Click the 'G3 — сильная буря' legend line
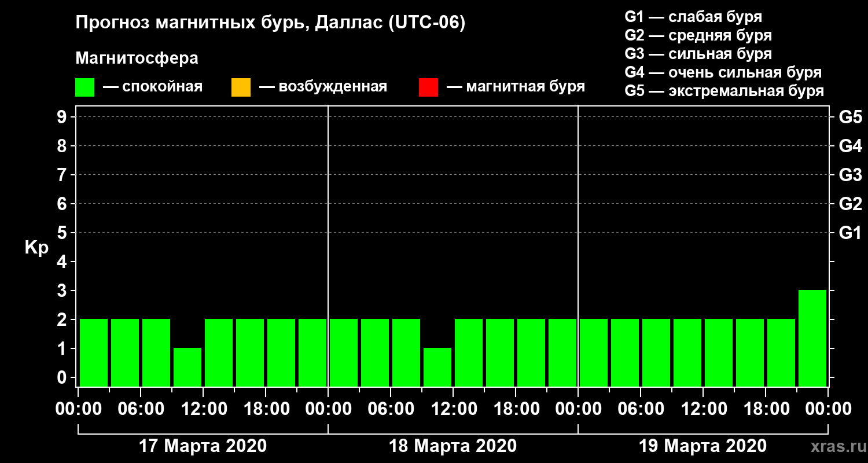Screen dimensions: 868x463 click(x=698, y=54)
